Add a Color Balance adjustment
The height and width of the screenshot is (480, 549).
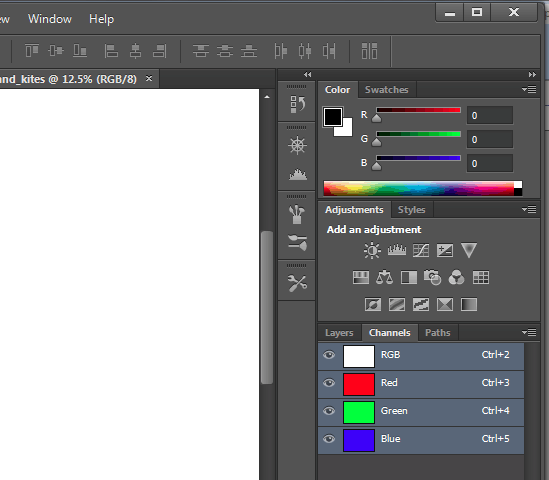click(x=384, y=278)
